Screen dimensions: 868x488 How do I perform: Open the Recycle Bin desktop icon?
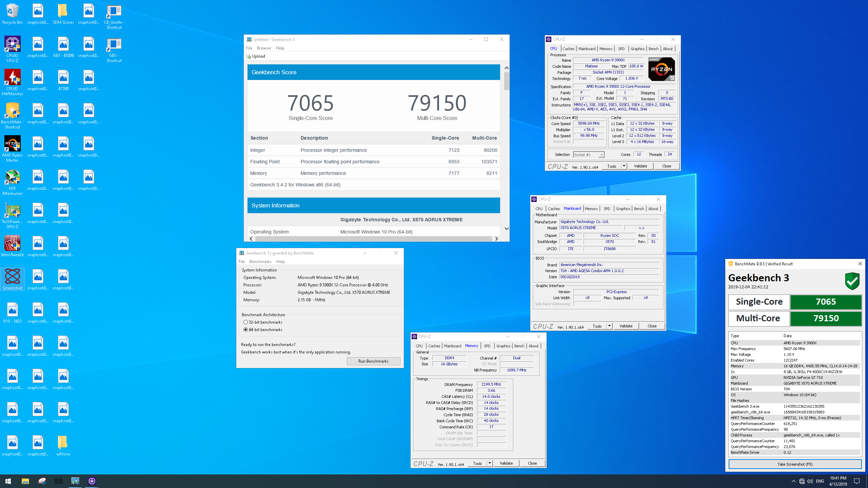point(13,14)
